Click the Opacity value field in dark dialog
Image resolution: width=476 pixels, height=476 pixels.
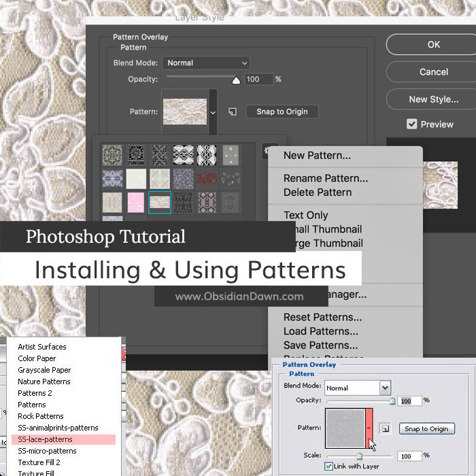click(x=258, y=80)
